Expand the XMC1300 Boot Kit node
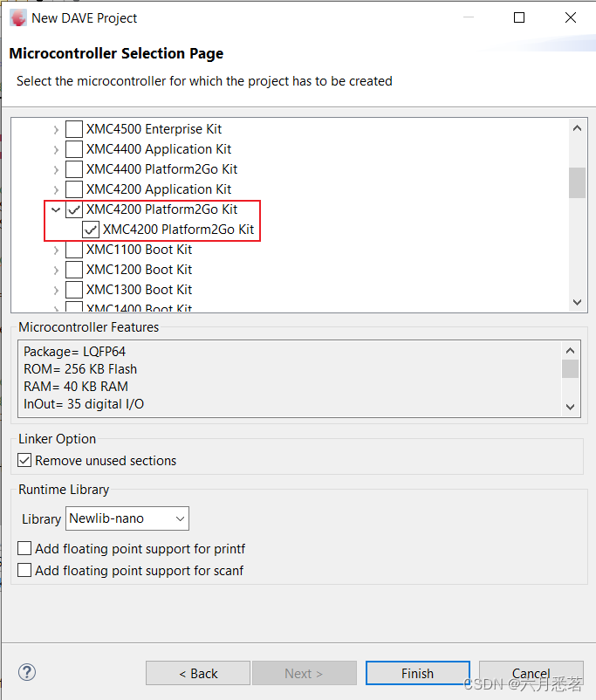The image size is (596, 700). [56, 290]
